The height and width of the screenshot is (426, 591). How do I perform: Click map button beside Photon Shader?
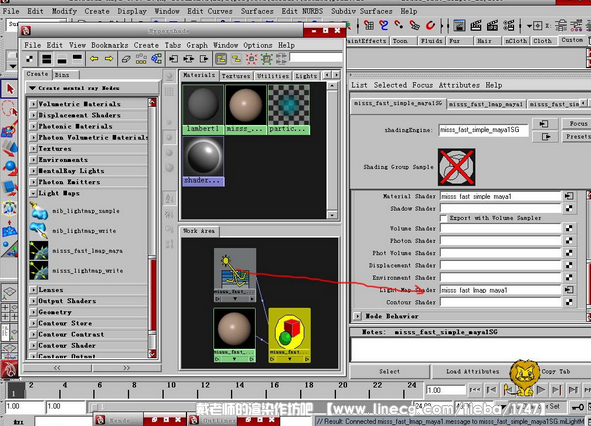(569, 240)
